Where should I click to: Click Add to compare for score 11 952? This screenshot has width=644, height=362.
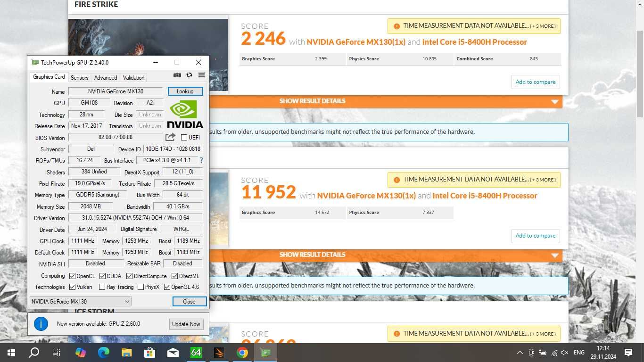(x=536, y=236)
